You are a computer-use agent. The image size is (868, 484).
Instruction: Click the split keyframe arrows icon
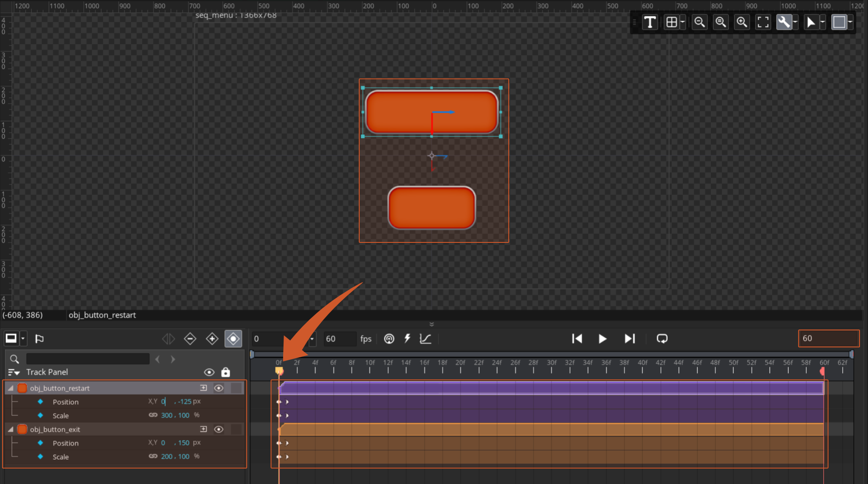(x=168, y=338)
